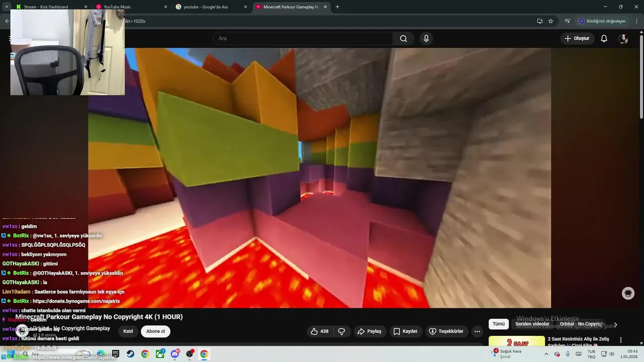The image size is (644, 362).
Task: Bookmark this page with the star icon
Action: tap(551, 21)
